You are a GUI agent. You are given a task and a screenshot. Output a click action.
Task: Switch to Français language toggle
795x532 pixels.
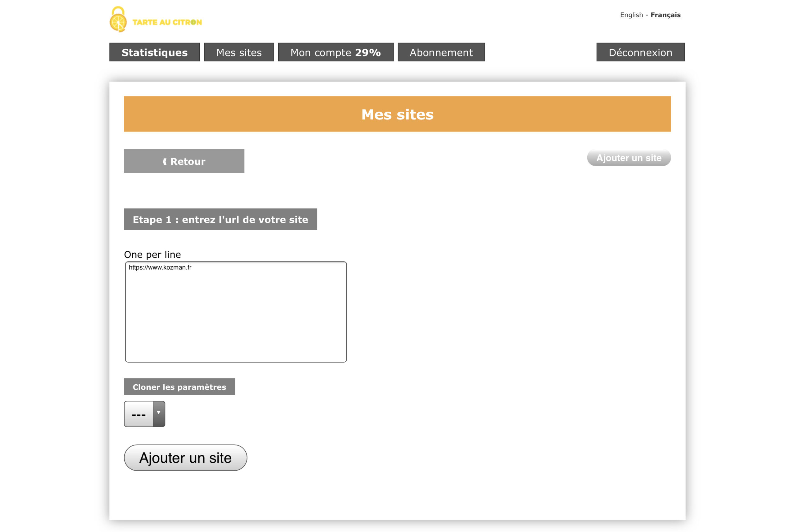[x=666, y=15]
